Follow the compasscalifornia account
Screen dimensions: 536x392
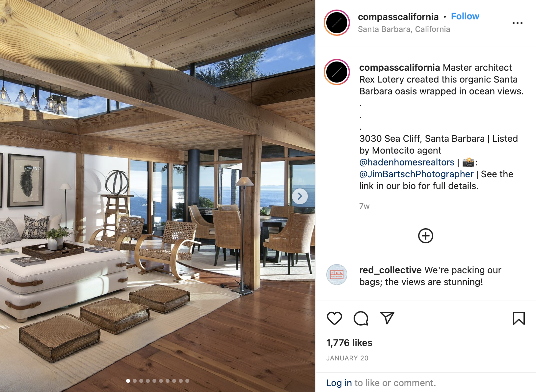[x=465, y=16]
